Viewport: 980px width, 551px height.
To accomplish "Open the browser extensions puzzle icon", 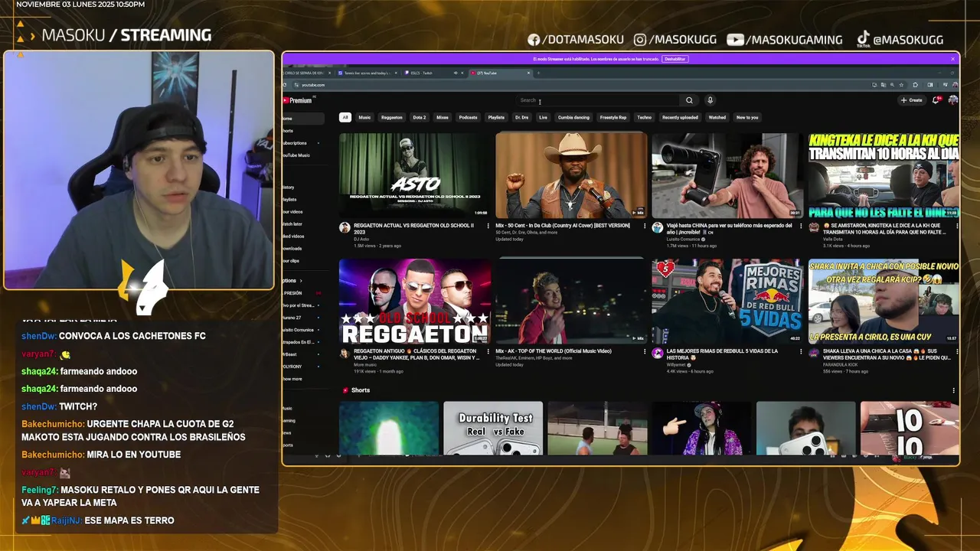I will tap(916, 85).
